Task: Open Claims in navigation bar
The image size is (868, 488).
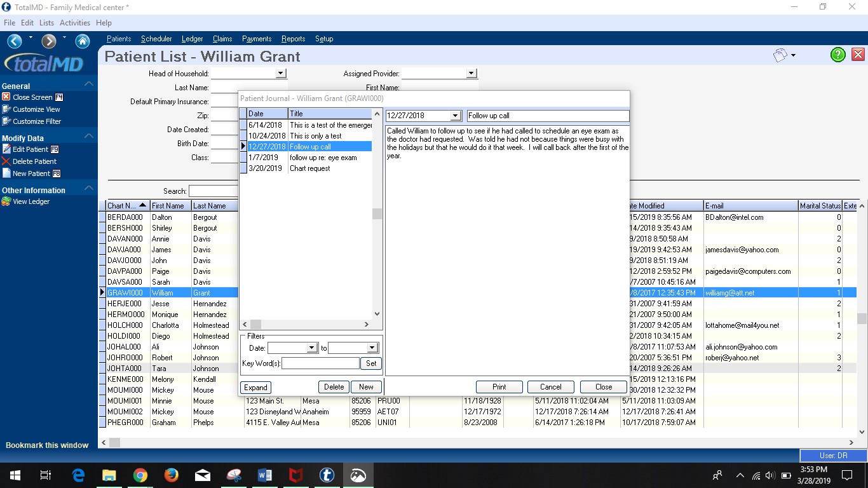Action: point(222,39)
